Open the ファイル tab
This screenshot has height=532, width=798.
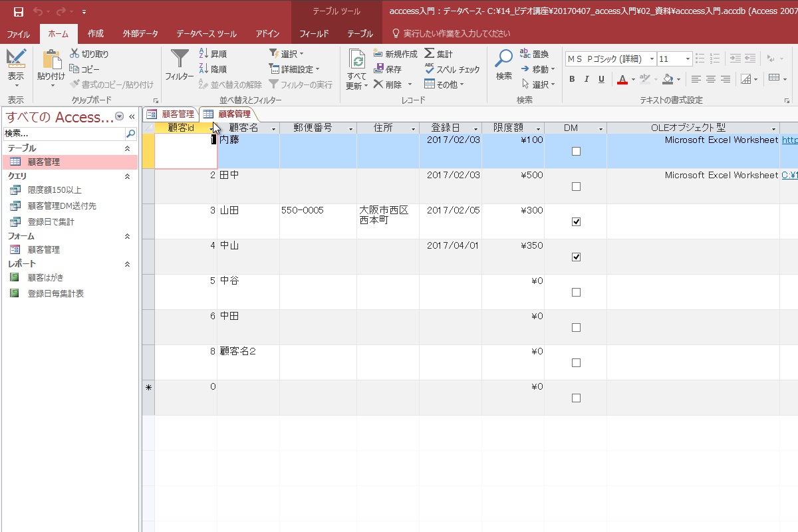(18, 34)
